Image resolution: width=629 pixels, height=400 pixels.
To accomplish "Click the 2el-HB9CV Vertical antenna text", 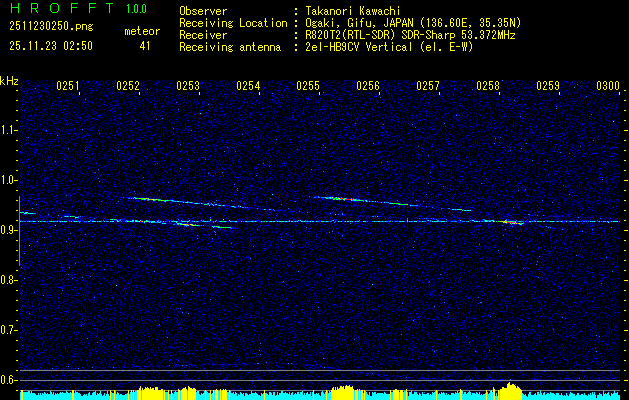I will click(389, 47).
